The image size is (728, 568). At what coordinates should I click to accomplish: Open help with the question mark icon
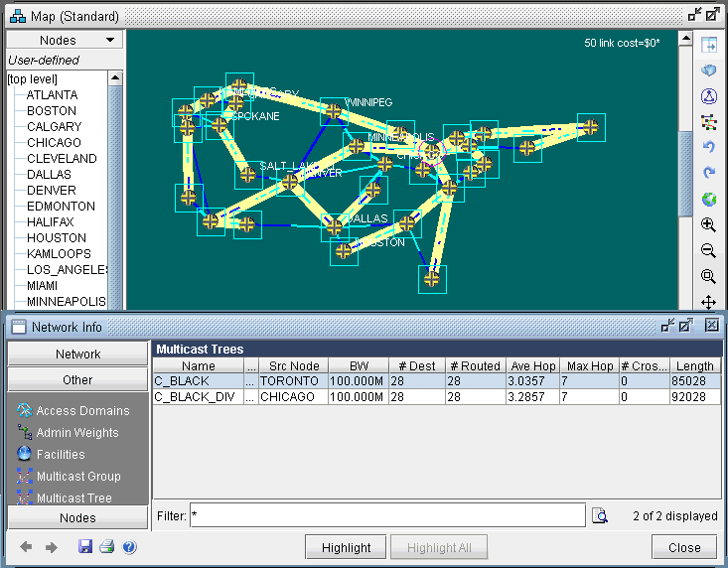click(x=129, y=547)
